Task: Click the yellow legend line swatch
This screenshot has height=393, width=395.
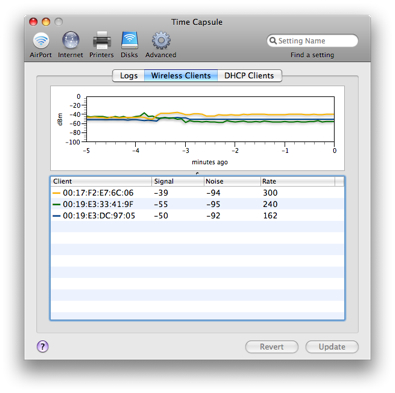Action: click(56, 193)
